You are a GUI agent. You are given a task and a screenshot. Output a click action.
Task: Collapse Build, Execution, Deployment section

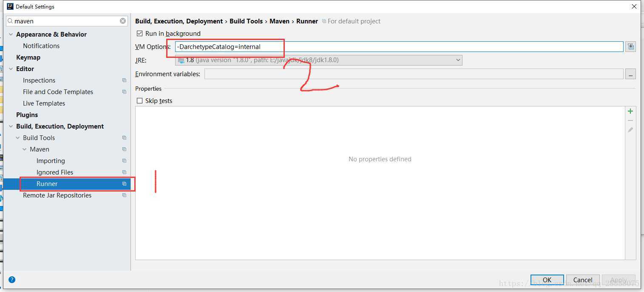click(11, 126)
